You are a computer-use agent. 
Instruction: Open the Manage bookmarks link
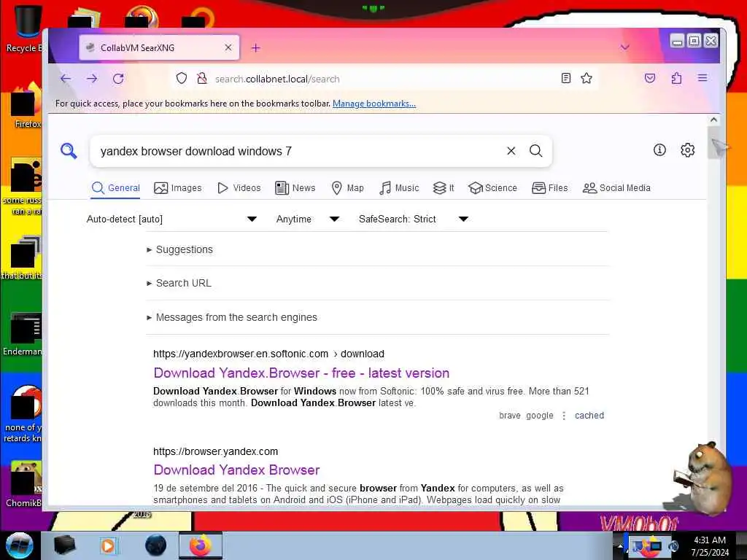click(374, 104)
